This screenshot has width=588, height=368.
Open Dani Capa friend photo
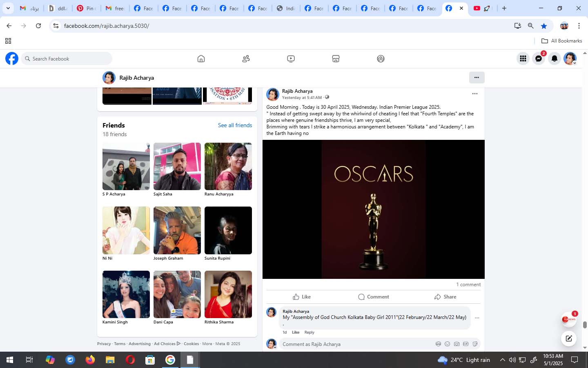[x=177, y=294]
